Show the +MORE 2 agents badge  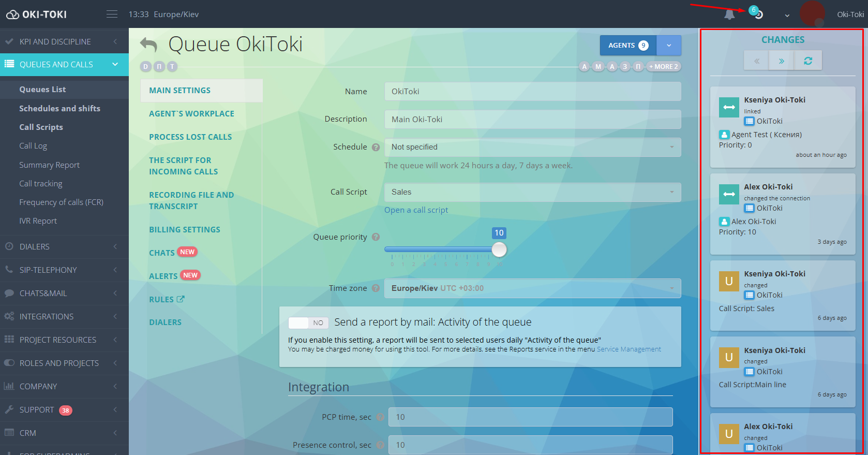(663, 66)
